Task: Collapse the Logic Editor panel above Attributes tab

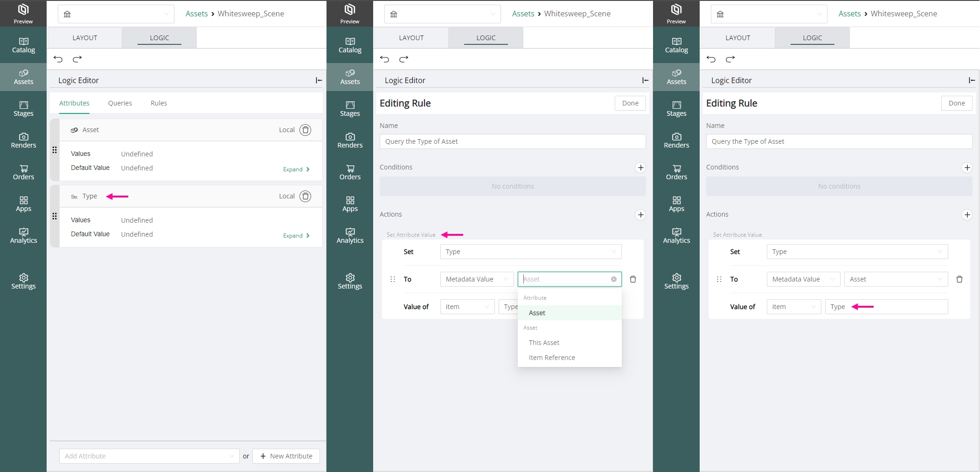Action: 319,80
